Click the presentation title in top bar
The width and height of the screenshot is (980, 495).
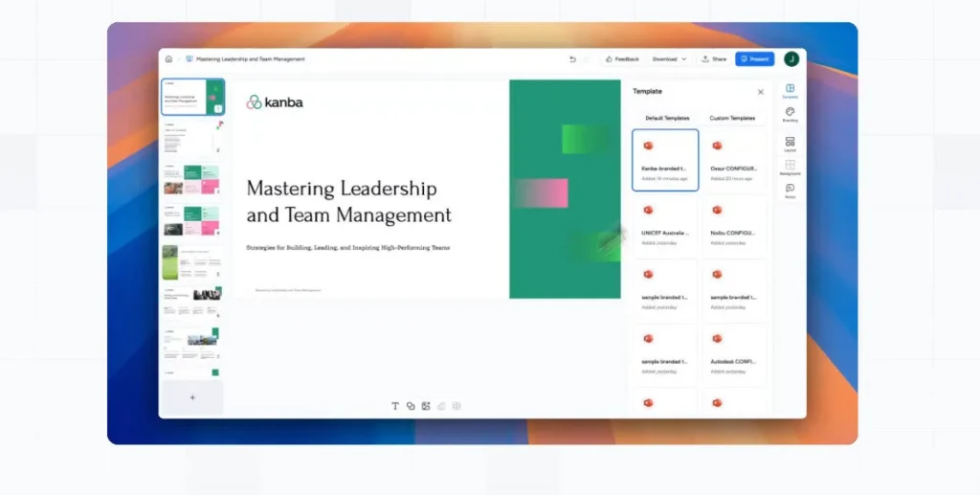251,58
